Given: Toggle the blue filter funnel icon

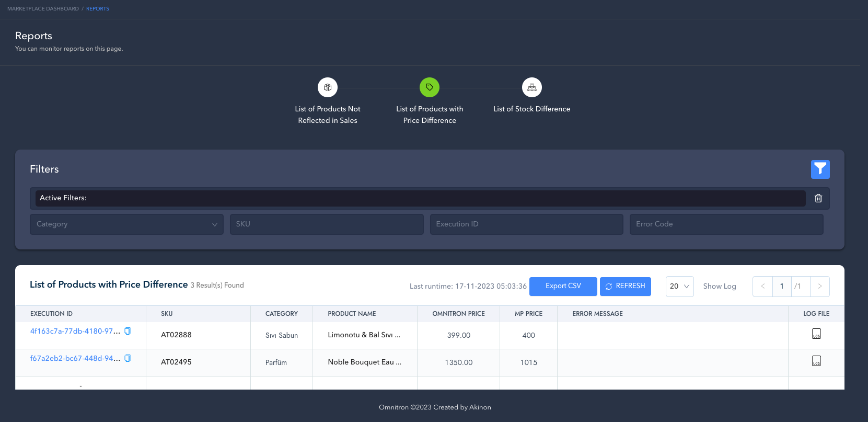Looking at the screenshot, I should (x=820, y=169).
